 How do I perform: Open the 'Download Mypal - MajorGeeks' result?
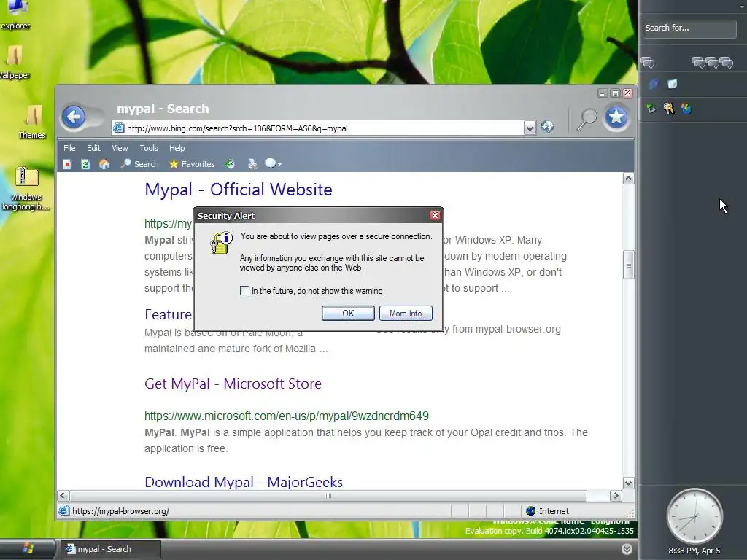(244, 482)
